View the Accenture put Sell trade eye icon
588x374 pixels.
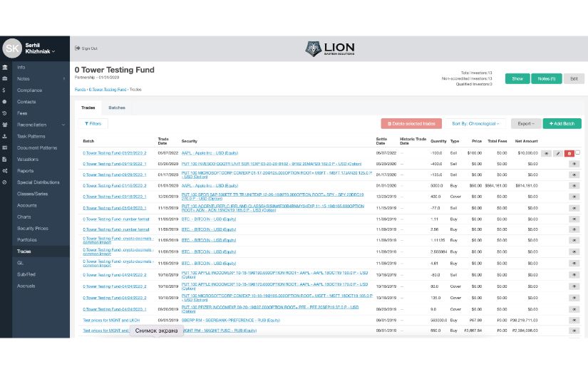[x=574, y=207]
